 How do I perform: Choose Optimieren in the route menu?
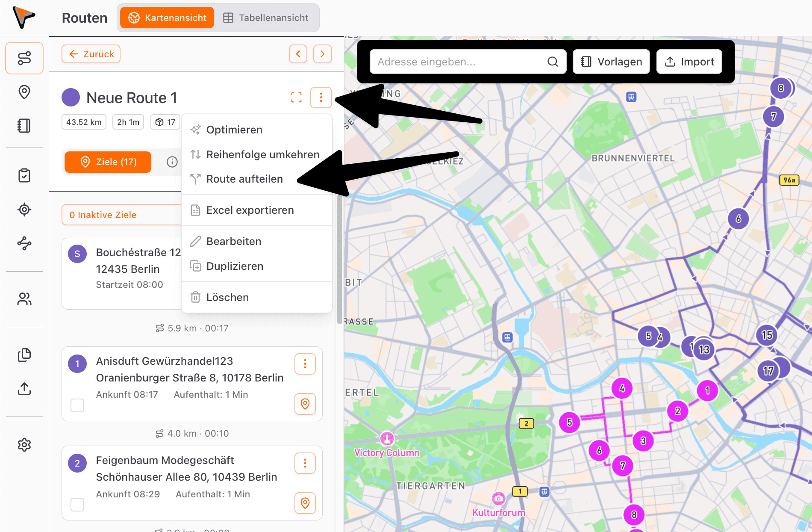234,130
